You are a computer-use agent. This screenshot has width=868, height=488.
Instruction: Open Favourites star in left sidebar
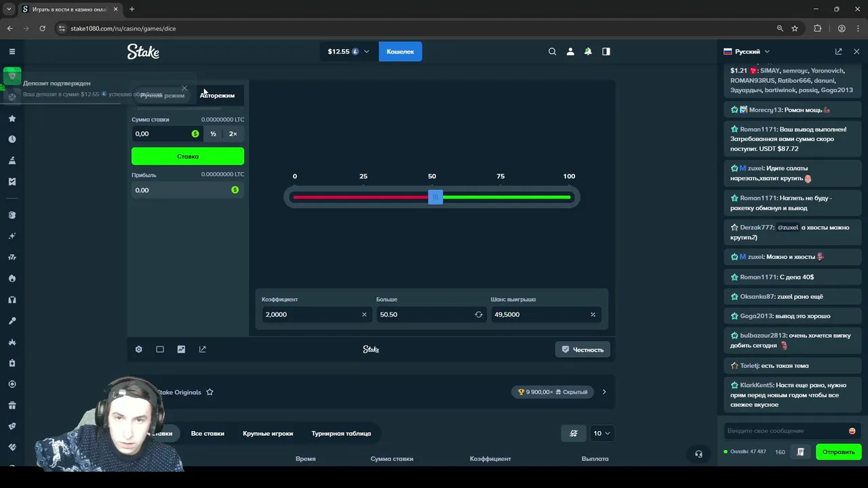click(x=12, y=119)
